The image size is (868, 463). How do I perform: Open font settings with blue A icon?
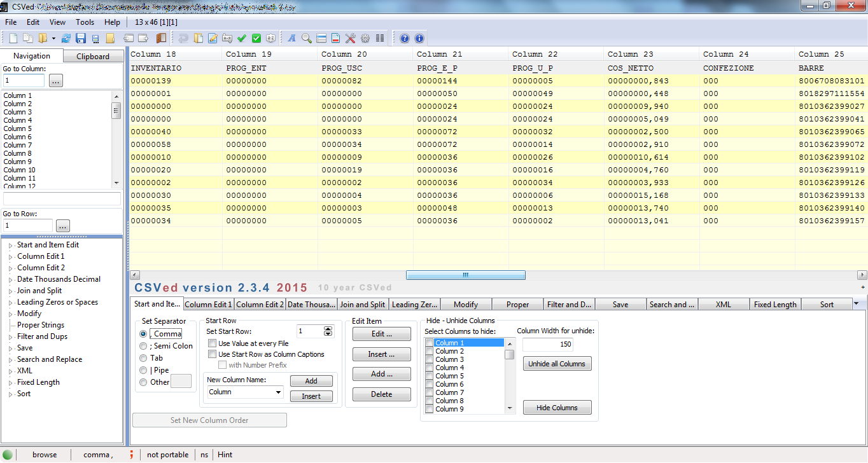[292, 38]
